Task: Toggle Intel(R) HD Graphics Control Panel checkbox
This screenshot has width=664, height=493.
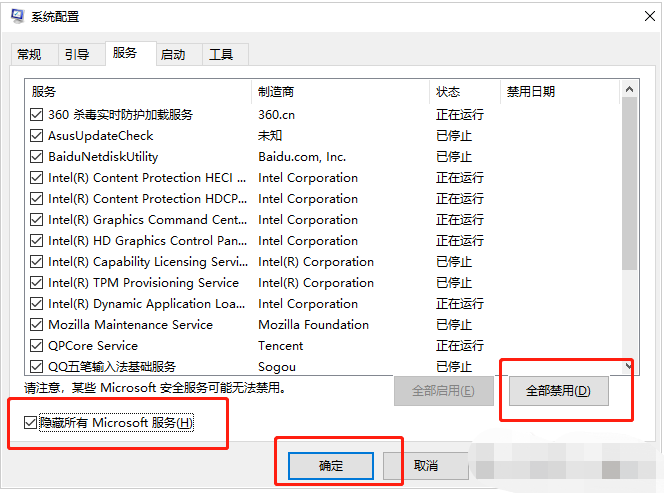Action: coord(36,241)
